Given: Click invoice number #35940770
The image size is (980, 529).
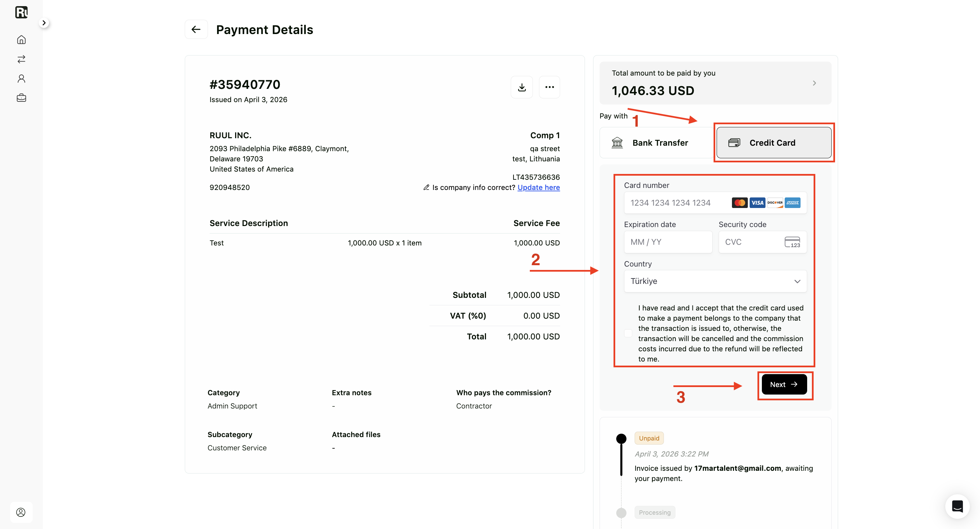Looking at the screenshot, I should (245, 84).
